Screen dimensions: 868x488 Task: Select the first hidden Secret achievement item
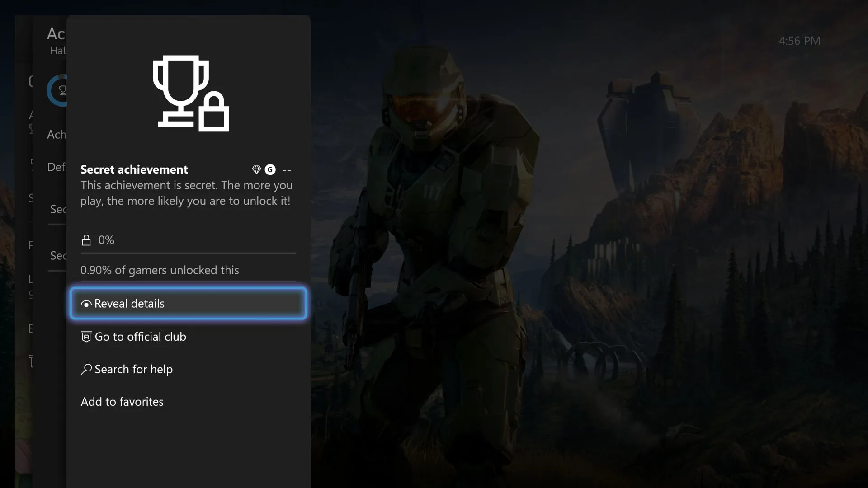tap(58, 209)
